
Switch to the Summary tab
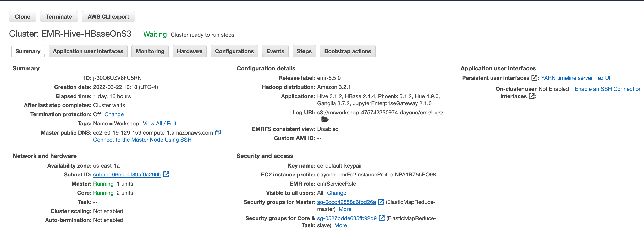pyautogui.click(x=28, y=51)
